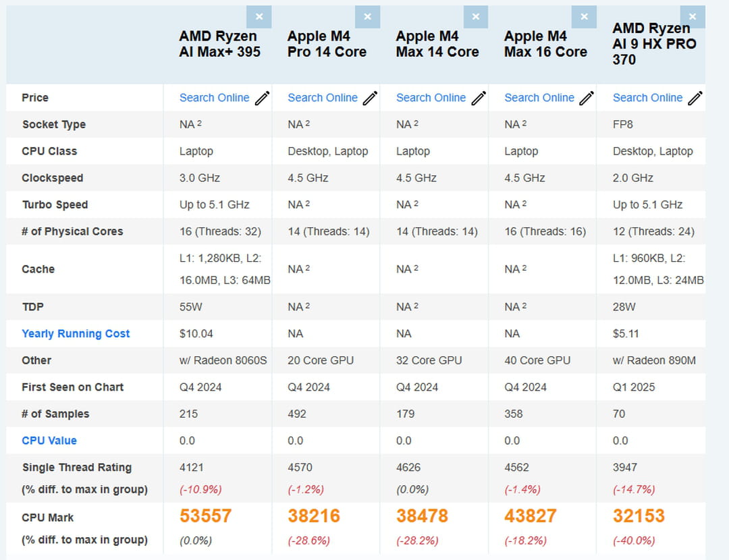This screenshot has width=729, height=560.
Task: Search Online for Ryzen AI 9 HX PRO 370
Action: (x=647, y=98)
